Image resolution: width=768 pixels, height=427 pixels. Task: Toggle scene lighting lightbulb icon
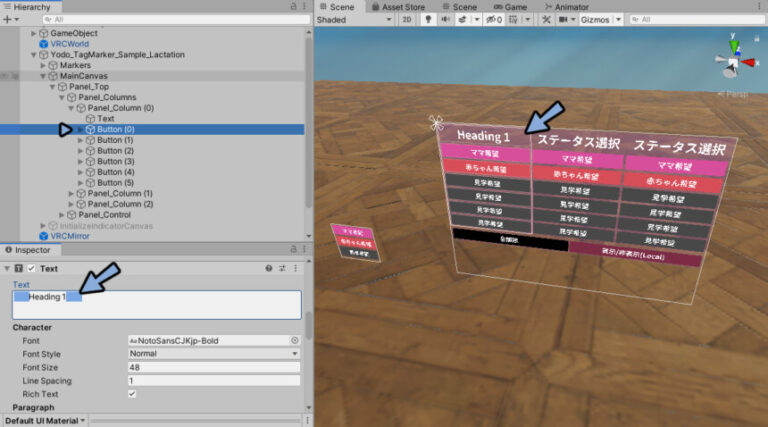(429, 20)
